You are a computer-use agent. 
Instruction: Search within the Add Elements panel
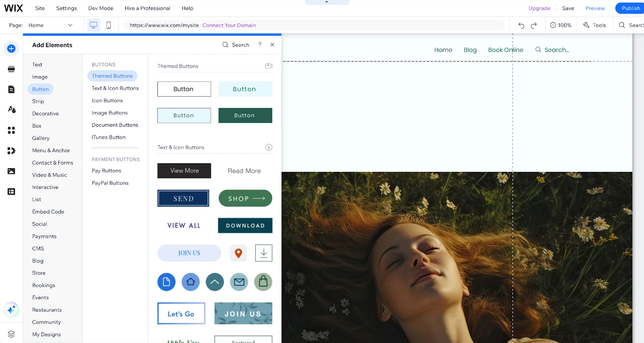(x=236, y=45)
